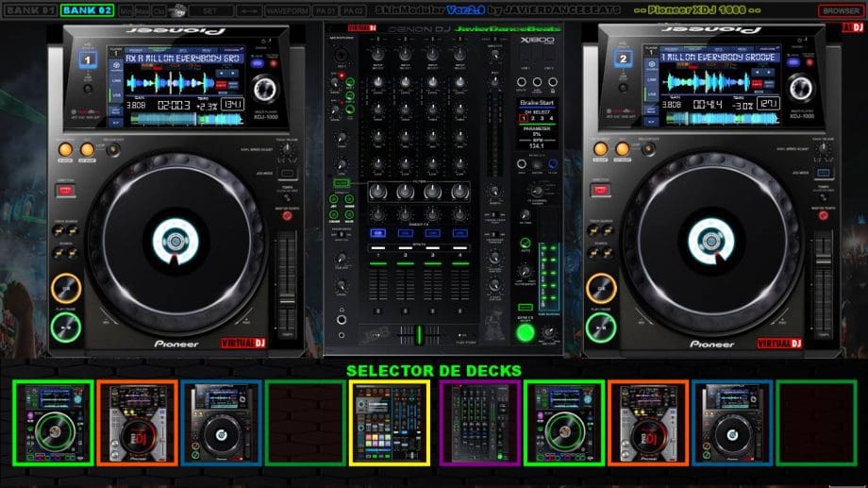Select channel 1 in CH SELECT
The width and height of the screenshot is (868, 488).
523,118
